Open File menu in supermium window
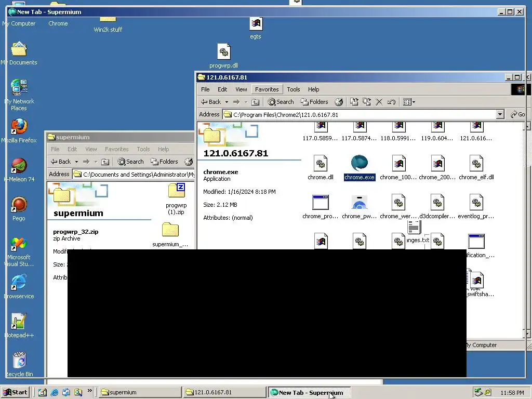 55,149
